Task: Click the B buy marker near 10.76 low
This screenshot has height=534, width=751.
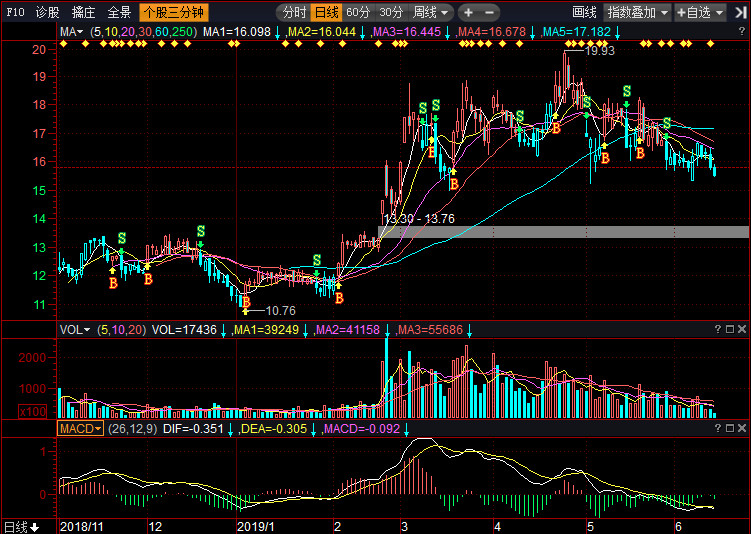Action: click(246, 301)
